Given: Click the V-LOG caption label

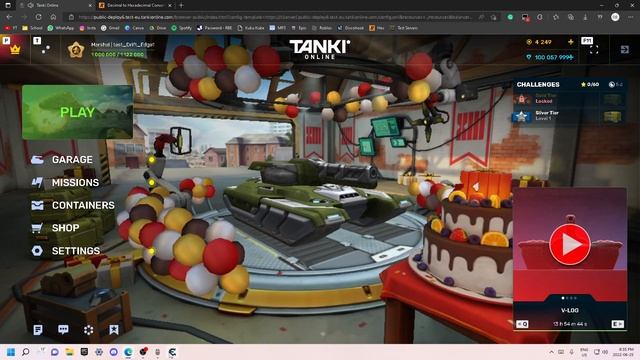Looking at the screenshot, I should [x=570, y=310].
